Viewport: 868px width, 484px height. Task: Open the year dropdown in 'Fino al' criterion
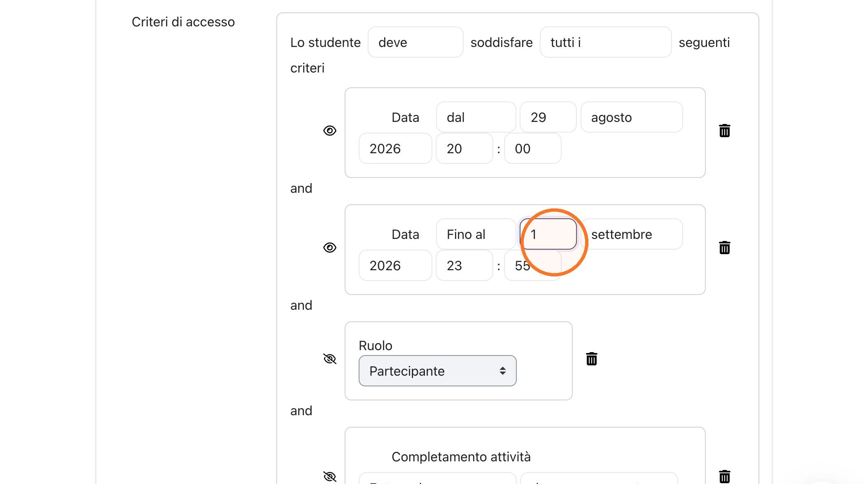(x=395, y=266)
